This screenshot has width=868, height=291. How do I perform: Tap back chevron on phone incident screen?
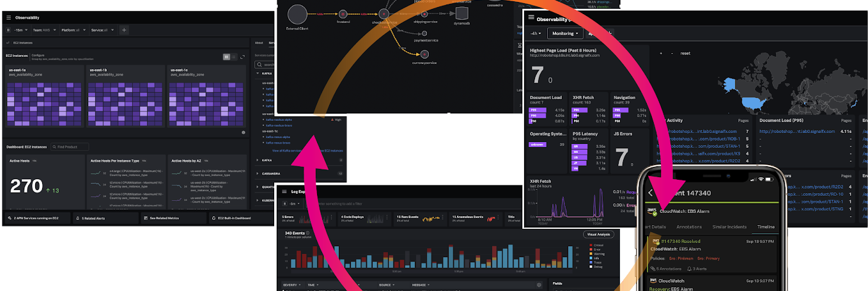point(651,193)
